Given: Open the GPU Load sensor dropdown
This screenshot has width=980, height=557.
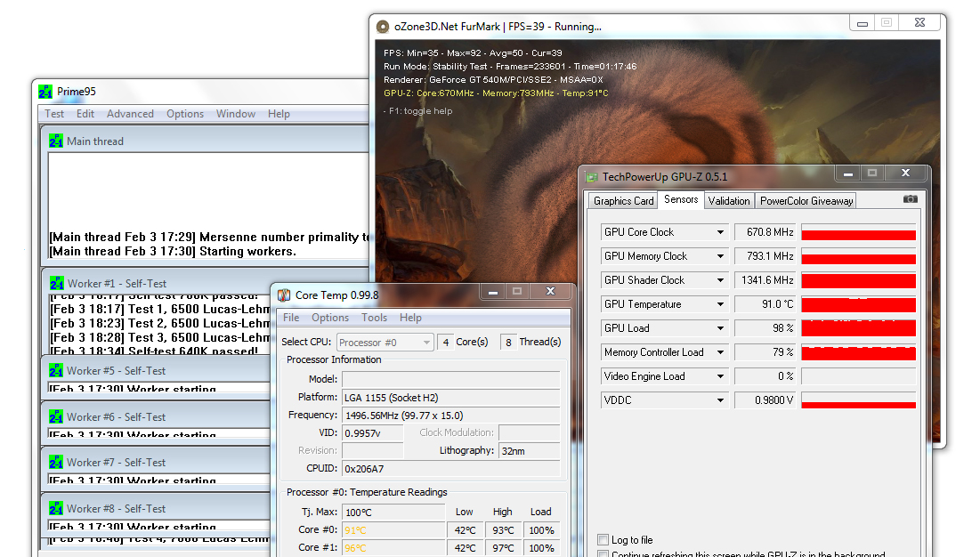Looking at the screenshot, I should pyautogui.click(x=720, y=328).
